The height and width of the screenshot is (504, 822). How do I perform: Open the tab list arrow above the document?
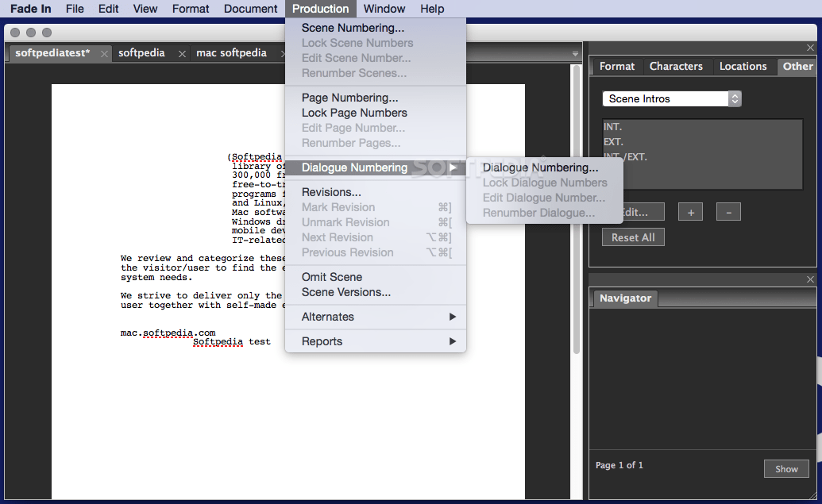click(575, 53)
